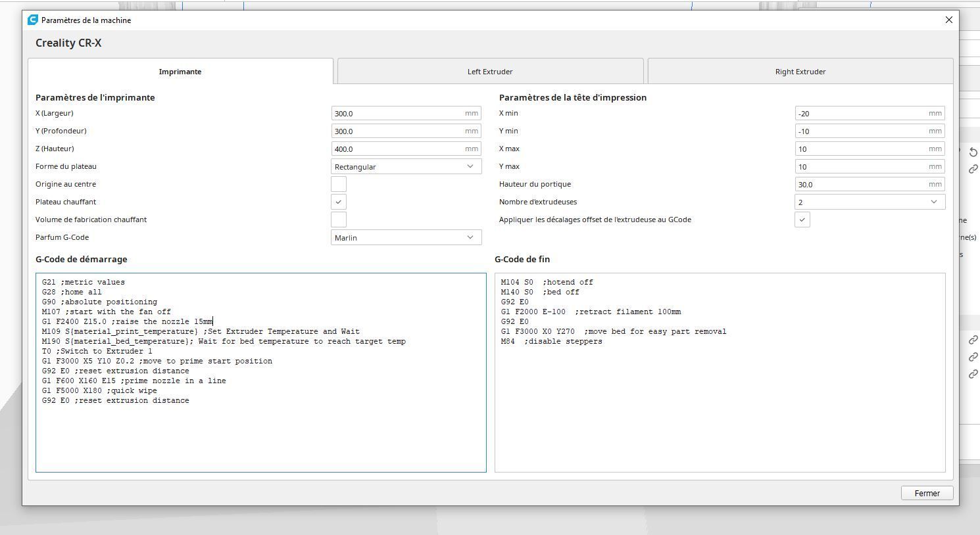
Task: Click the 'T0 ;Switch to Extruder 1' line
Action: [97, 351]
